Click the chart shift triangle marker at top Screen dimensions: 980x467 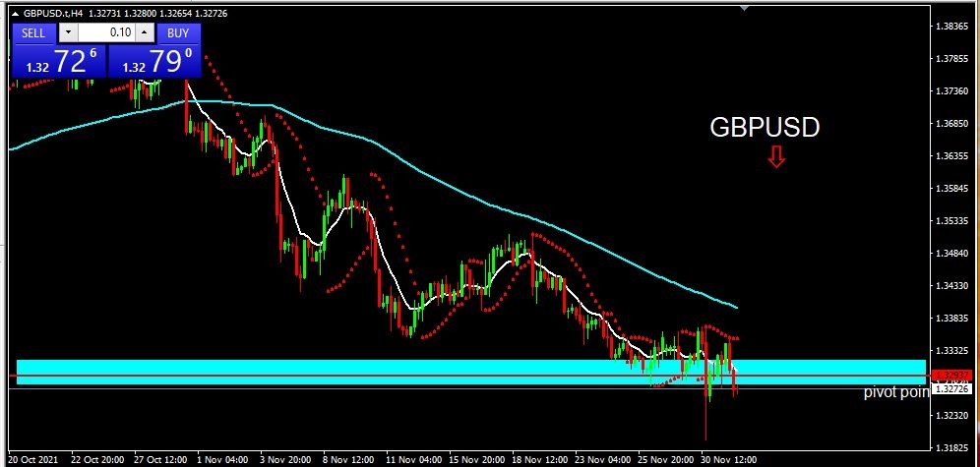point(744,8)
